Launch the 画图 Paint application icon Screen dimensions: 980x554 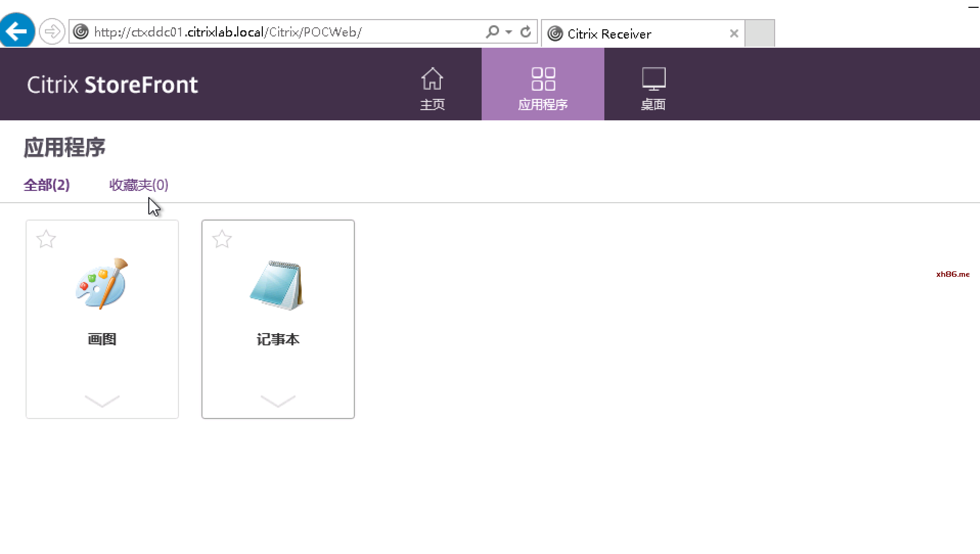(x=102, y=284)
